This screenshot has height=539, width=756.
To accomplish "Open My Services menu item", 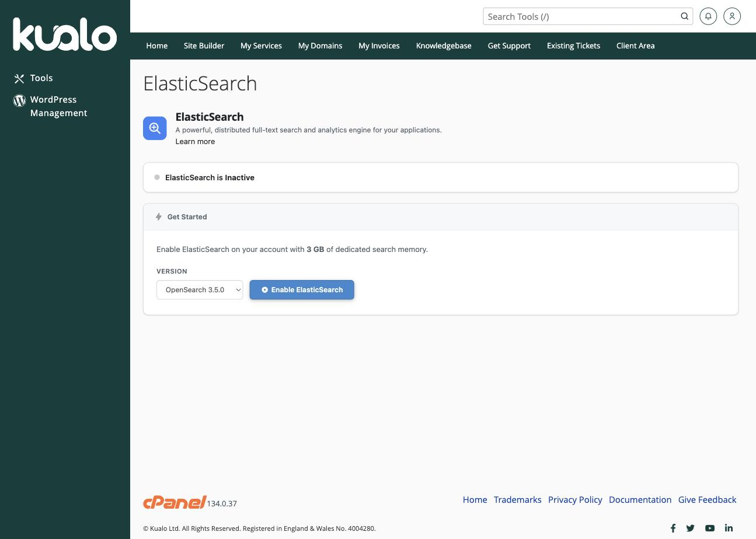I will tap(261, 45).
